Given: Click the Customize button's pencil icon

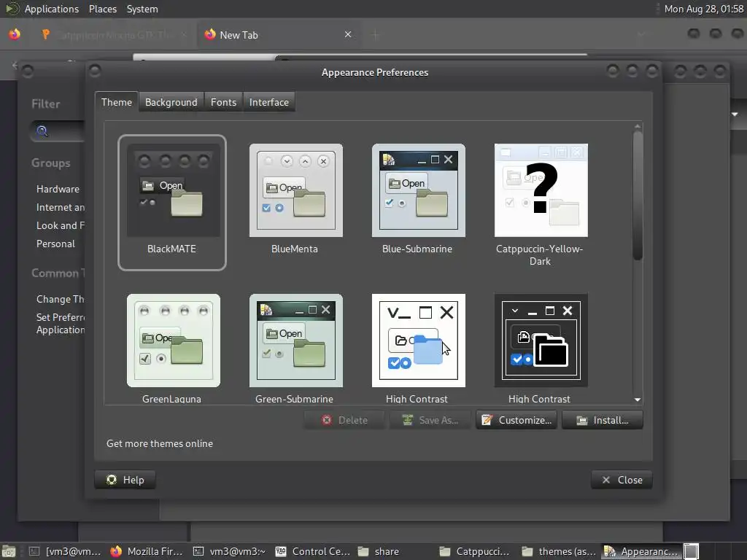Looking at the screenshot, I should click(x=487, y=420).
